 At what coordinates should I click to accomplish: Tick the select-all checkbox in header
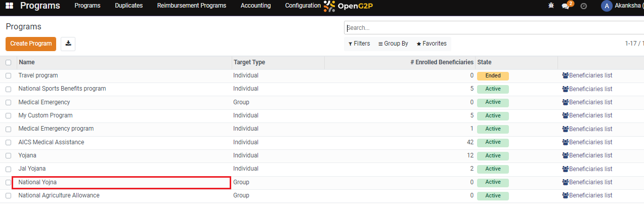point(8,63)
